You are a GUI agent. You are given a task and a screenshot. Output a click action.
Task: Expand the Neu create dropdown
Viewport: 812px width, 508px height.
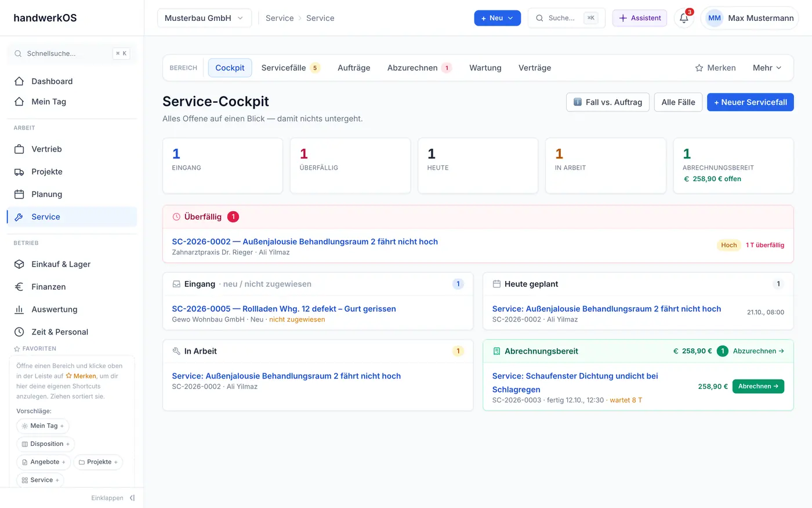point(497,18)
